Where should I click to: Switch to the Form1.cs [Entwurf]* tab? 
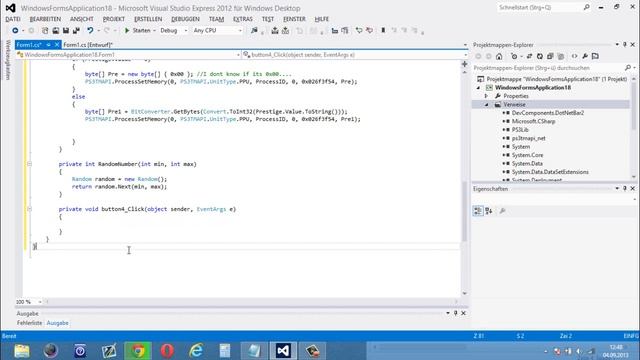pos(88,44)
